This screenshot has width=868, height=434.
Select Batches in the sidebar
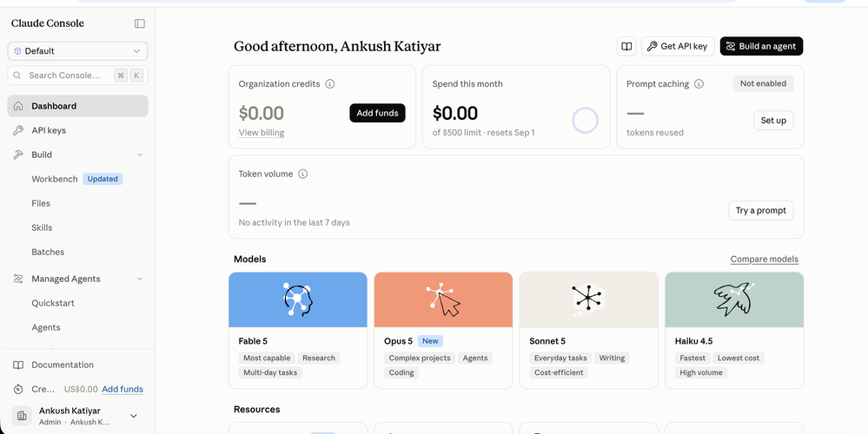pyautogui.click(x=48, y=252)
